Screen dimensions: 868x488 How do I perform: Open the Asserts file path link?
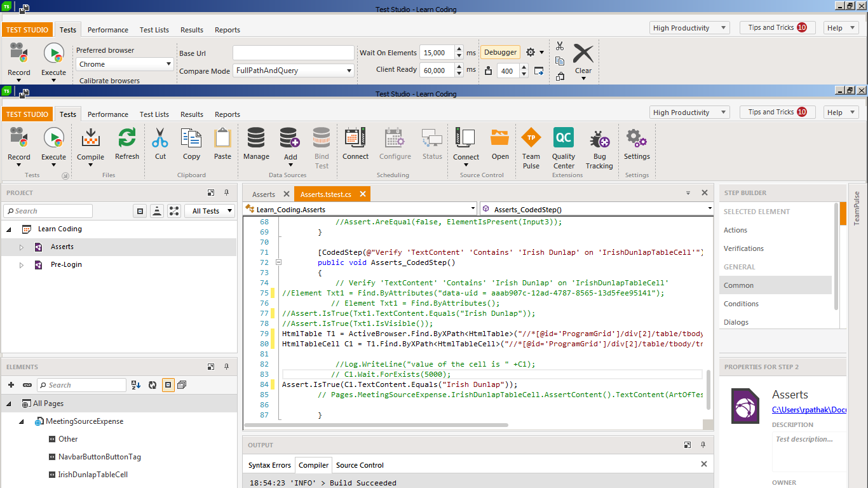[809, 410]
